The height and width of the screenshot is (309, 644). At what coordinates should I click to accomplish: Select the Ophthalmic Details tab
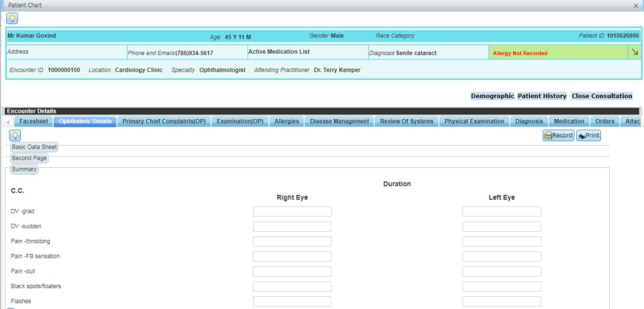coord(85,122)
